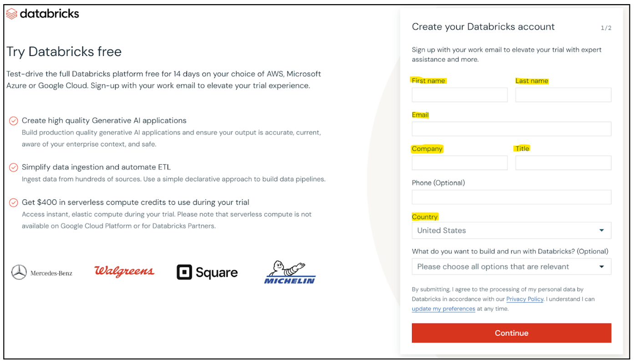This screenshot has width=635, height=364.
Task: Focus the Email input field
Action: click(511, 129)
